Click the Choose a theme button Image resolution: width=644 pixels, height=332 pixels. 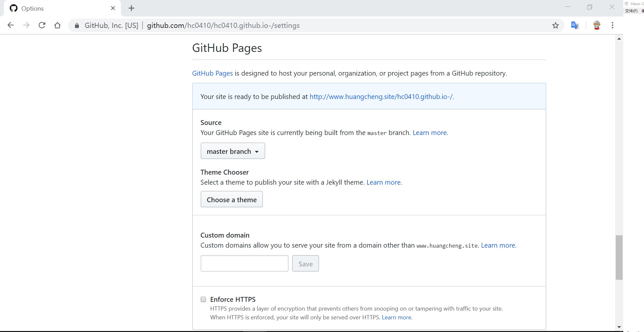coord(231,199)
